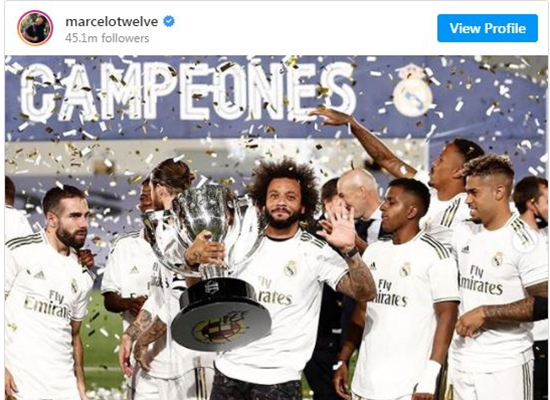Click the bearded player's face on far left
550x400 pixels.
71,223
